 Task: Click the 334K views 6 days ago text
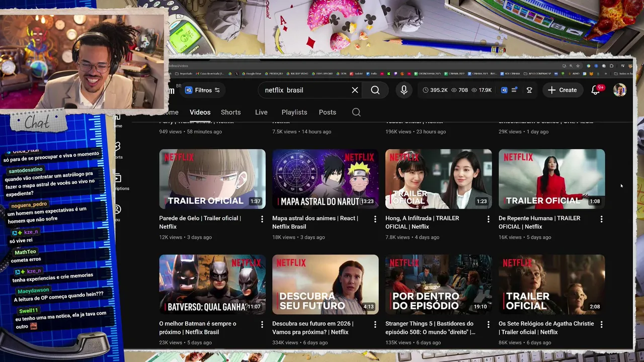(x=300, y=342)
